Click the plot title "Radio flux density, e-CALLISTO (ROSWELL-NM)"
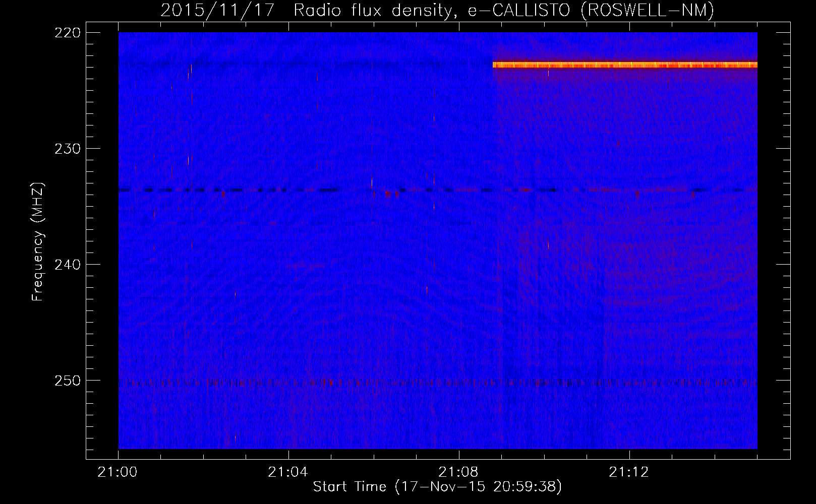816x504 pixels. click(504, 10)
